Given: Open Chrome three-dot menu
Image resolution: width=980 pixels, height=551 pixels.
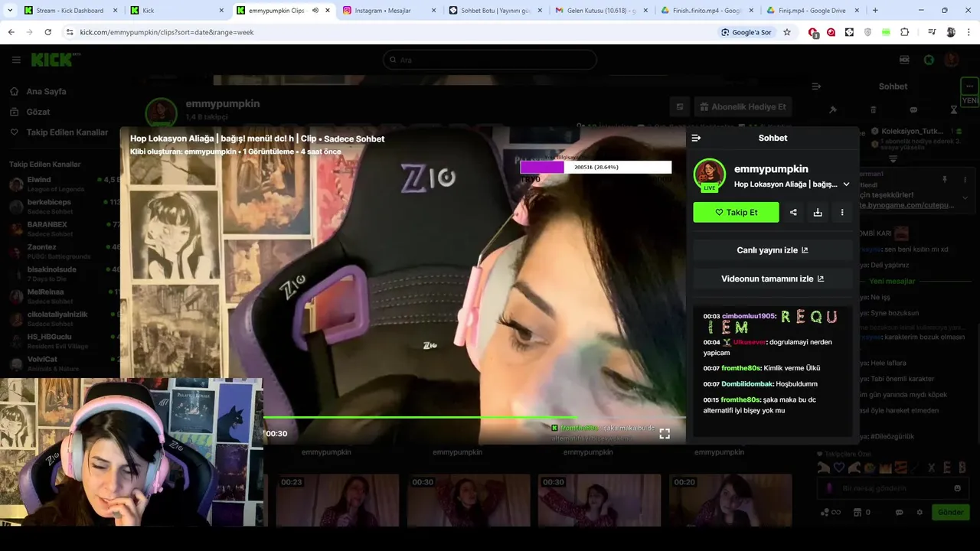Looking at the screenshot, I should [x=969, y=32].
